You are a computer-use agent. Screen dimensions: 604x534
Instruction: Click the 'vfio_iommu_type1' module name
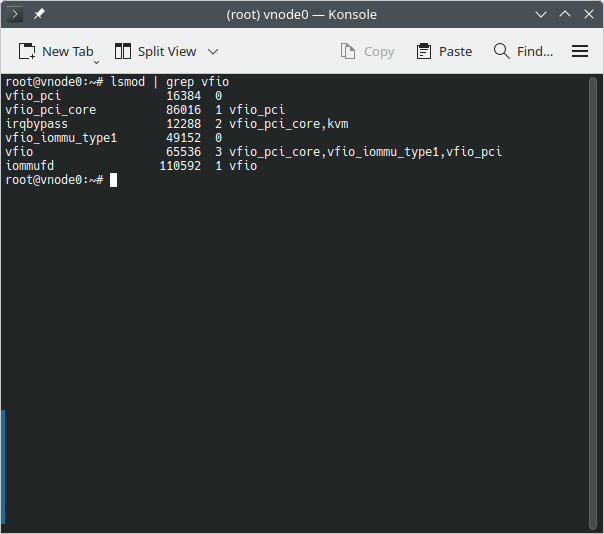(61, 138)
